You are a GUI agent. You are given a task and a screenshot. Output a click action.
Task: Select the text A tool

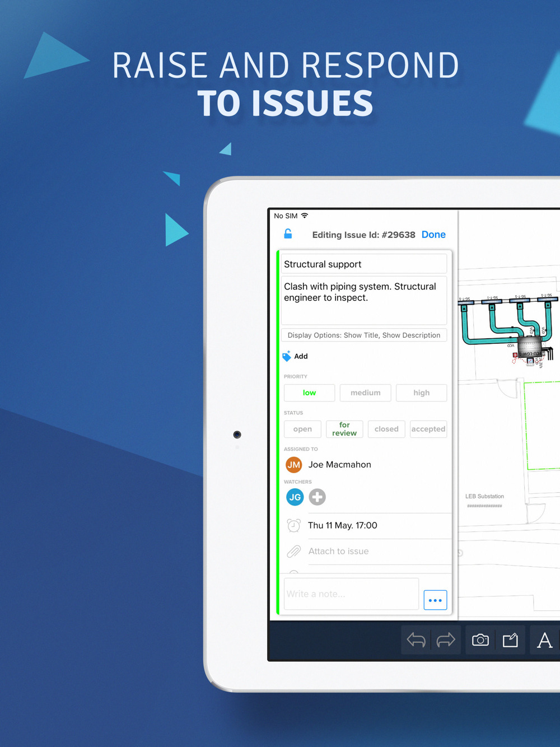pyautogui.click(x=544, y=640)
